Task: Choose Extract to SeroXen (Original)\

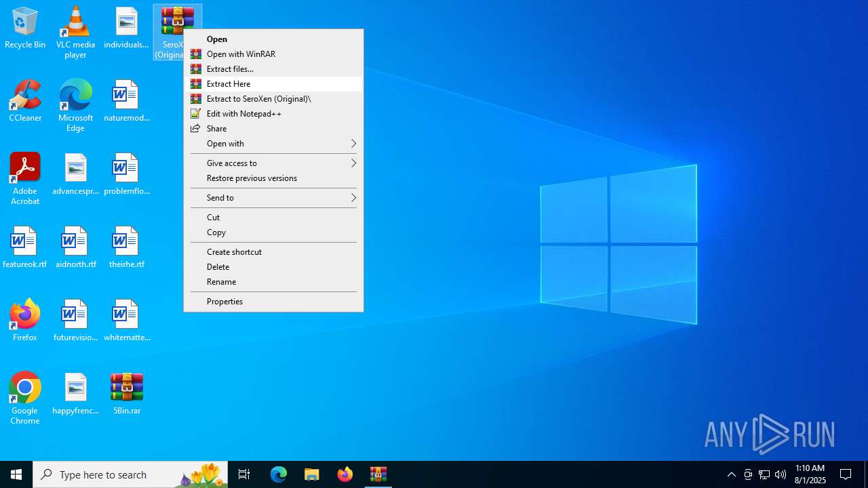Action: 273,99
